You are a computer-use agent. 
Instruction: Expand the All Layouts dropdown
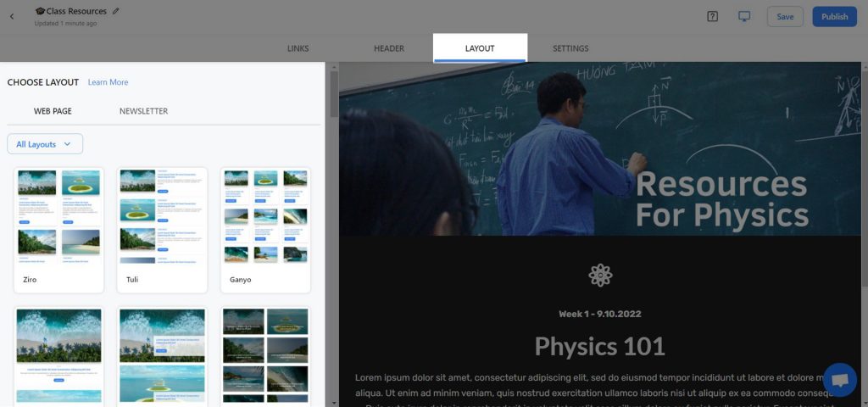pyautogui.click(x=45, y=144)
